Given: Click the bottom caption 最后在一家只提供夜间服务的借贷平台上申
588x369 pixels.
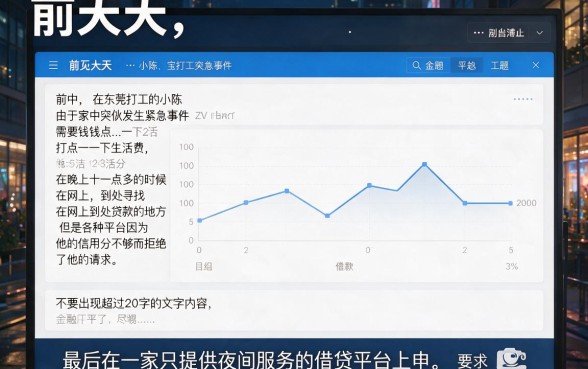Looking at the screenshot, I should (251, 360).
